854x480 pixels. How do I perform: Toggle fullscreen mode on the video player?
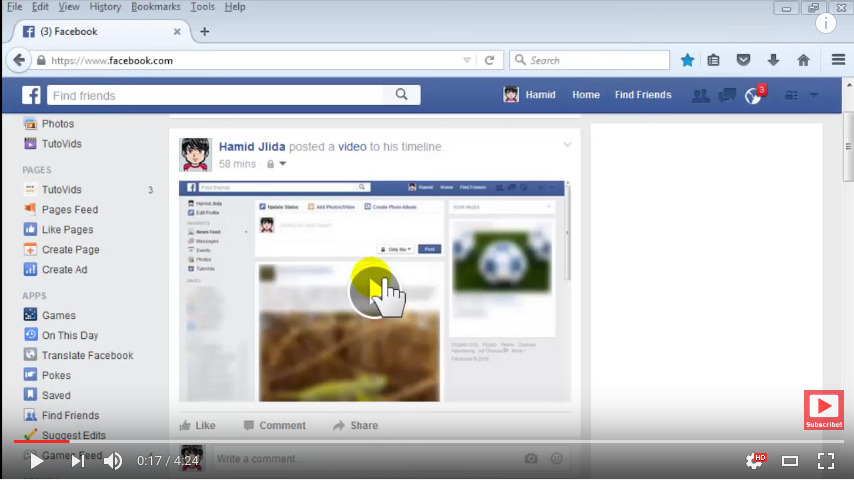pyautogui.click(x=826, y=461)
